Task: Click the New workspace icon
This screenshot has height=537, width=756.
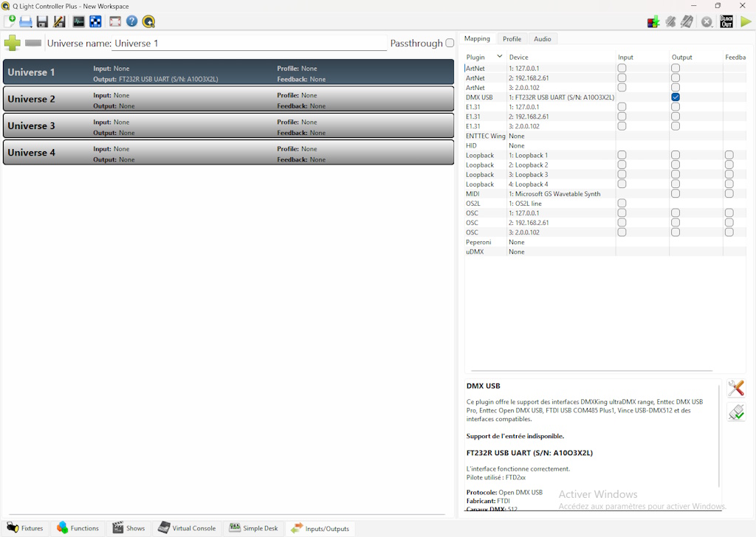Action: tap(10, 21)
